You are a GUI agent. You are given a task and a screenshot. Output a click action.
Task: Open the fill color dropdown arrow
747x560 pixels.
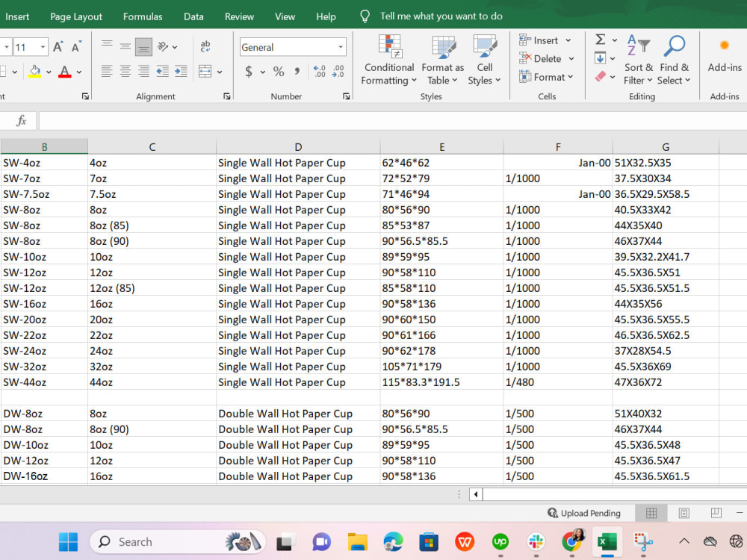coord(49,72)
